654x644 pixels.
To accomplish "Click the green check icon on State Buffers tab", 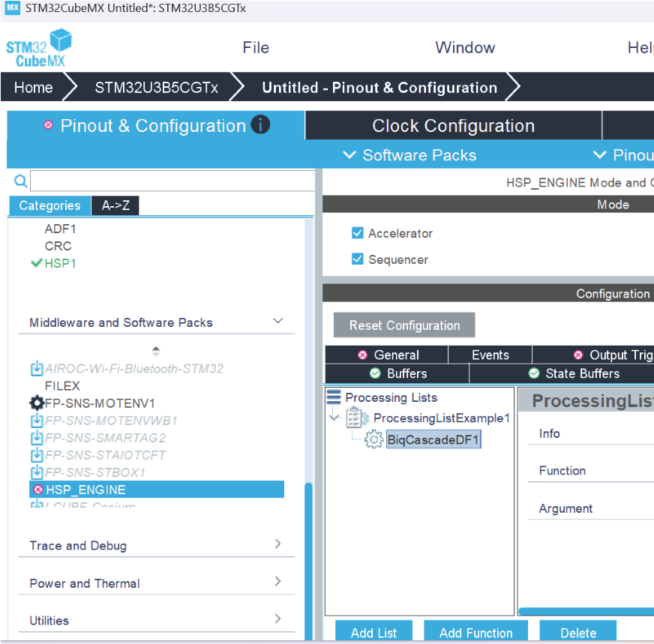I will click(x=534, y=373).
